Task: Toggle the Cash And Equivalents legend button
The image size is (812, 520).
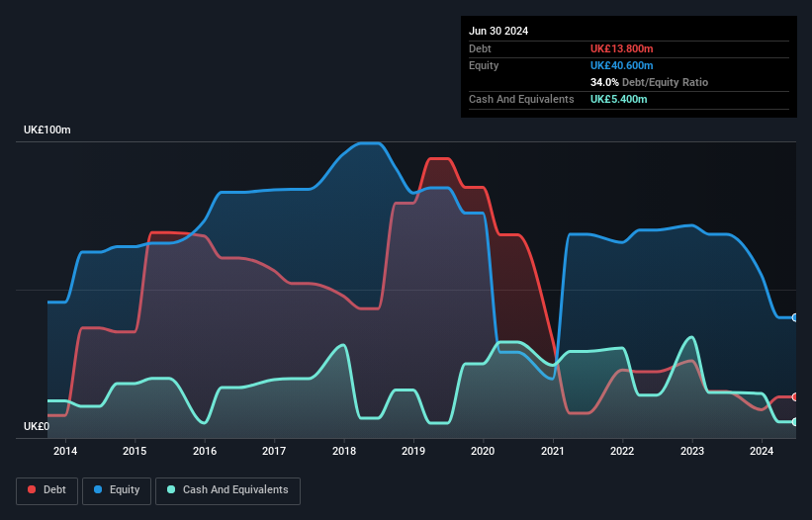Action: 227,490
